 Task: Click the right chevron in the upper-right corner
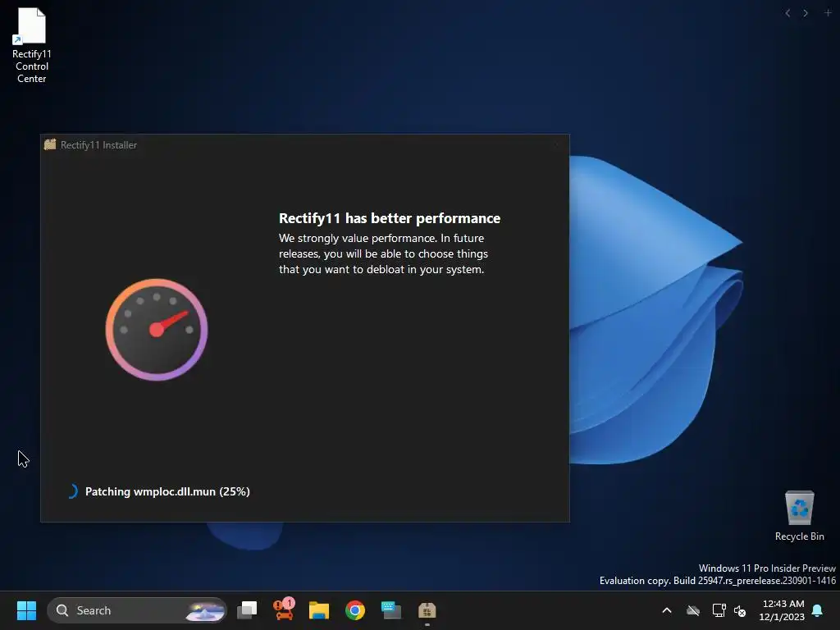806,13
